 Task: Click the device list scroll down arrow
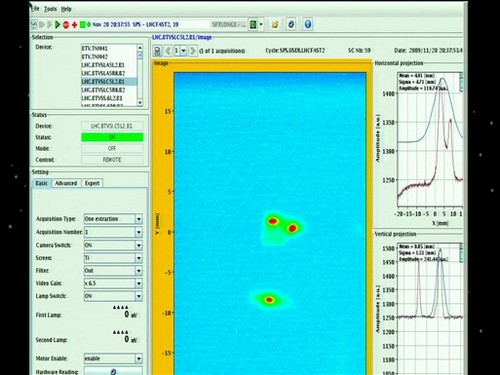140,103
